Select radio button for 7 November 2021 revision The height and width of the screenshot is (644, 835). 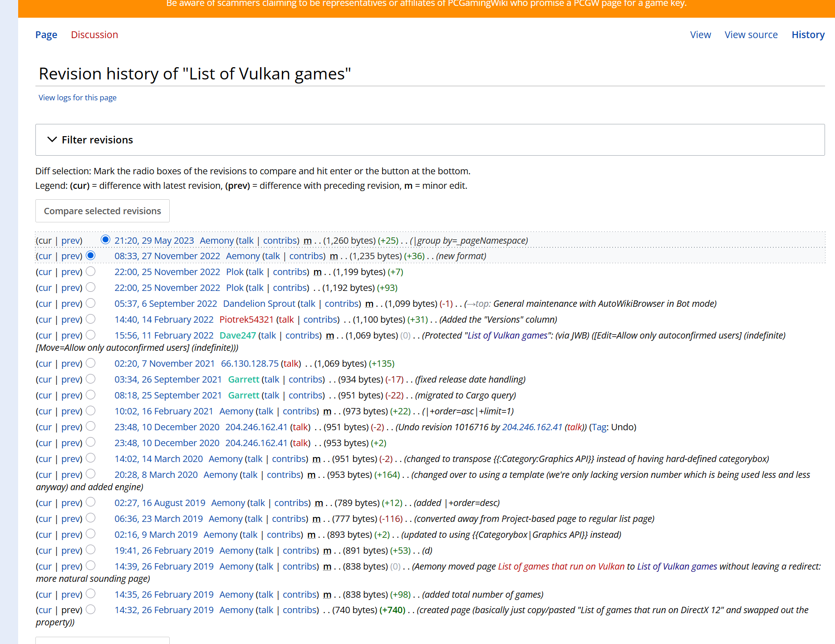(91, 363)
